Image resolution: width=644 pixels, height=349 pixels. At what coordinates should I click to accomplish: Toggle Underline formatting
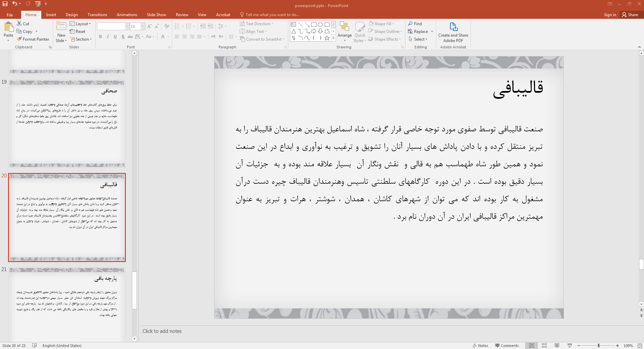[115, 37]
